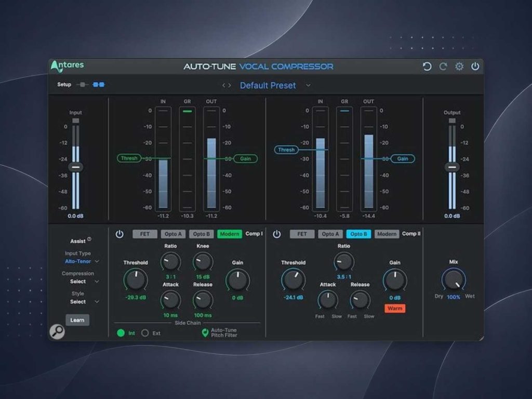Toggle the Warm button
Image resolution: width=532 pixels, height=399 pixels.
pyautogui.click(x=395, y=309)
